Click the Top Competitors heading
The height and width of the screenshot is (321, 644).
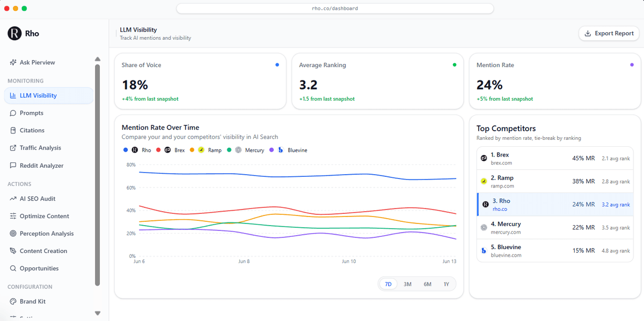tap(506, 129)
